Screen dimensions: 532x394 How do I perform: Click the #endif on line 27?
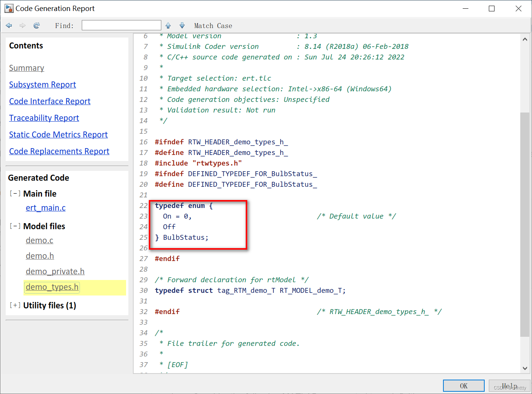(x=167, y=259)
